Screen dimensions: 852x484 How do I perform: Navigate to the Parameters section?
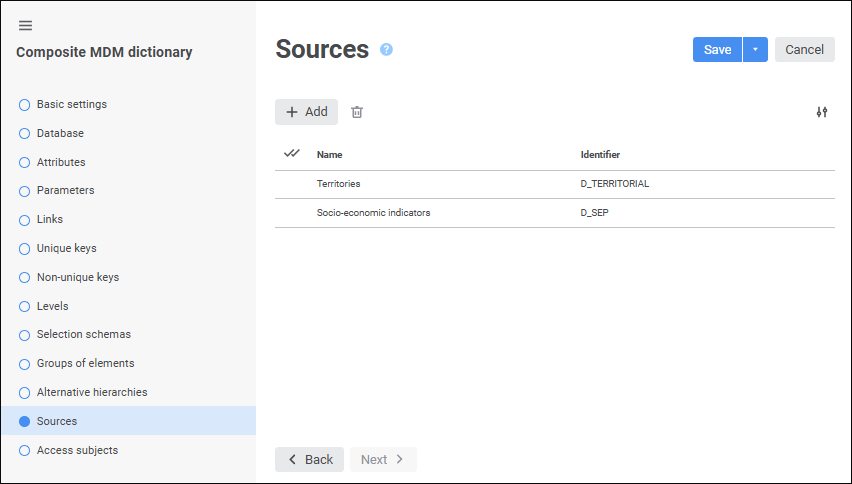(x=65, y=190)
